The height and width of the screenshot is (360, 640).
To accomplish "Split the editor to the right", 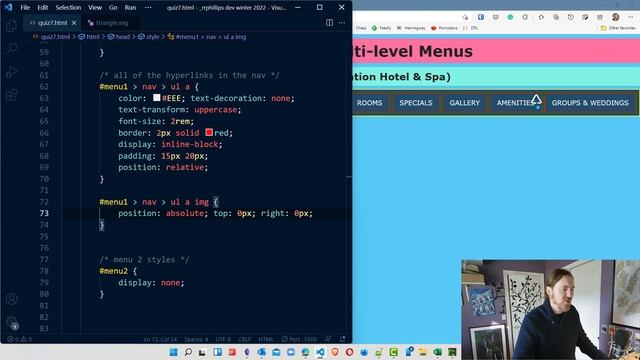I will pyautogui.click(x=329, y=23).
